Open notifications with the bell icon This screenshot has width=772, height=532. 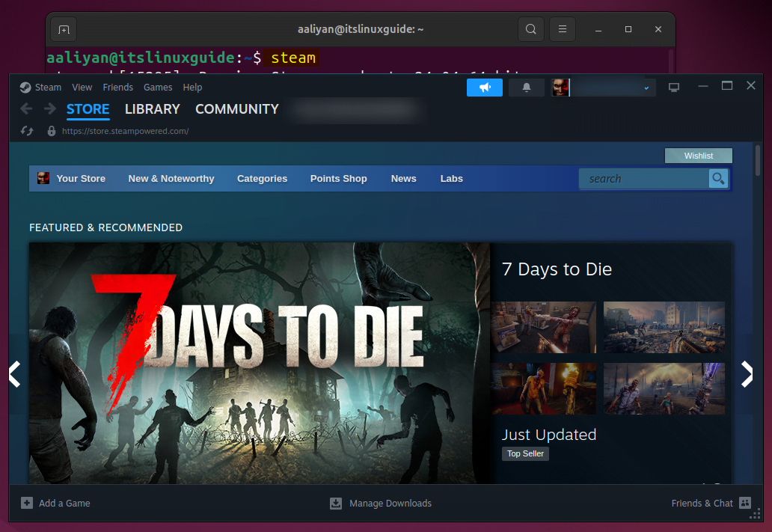[526, 88]
